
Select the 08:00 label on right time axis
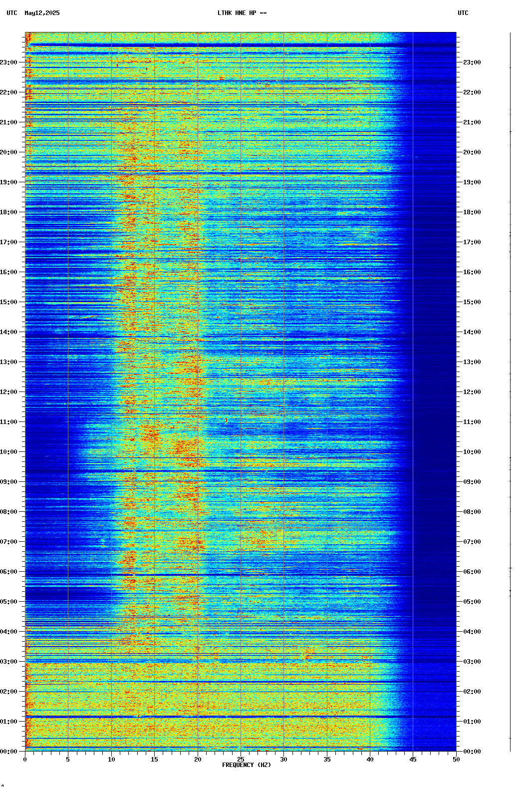(x=472, y=512)
